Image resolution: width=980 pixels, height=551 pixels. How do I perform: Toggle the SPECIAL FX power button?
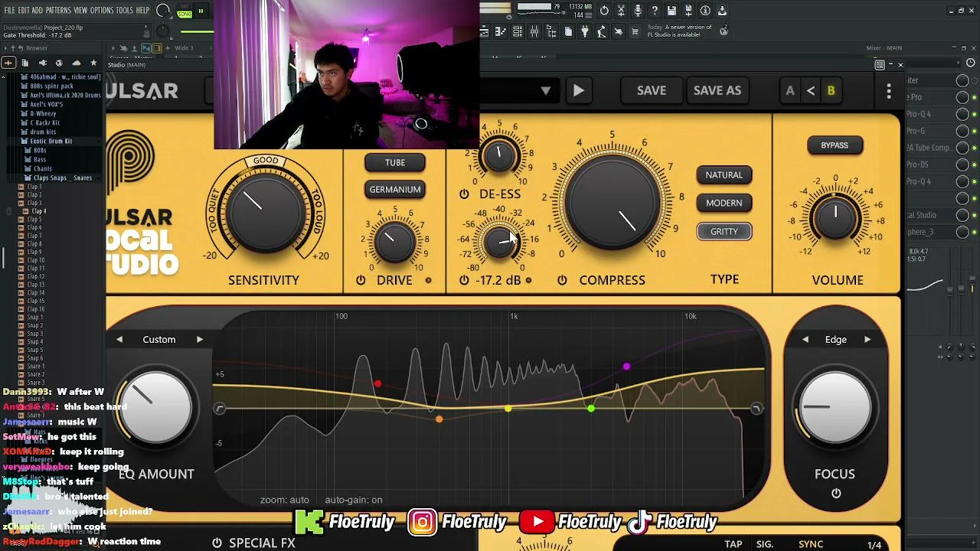tap(217, 543)
